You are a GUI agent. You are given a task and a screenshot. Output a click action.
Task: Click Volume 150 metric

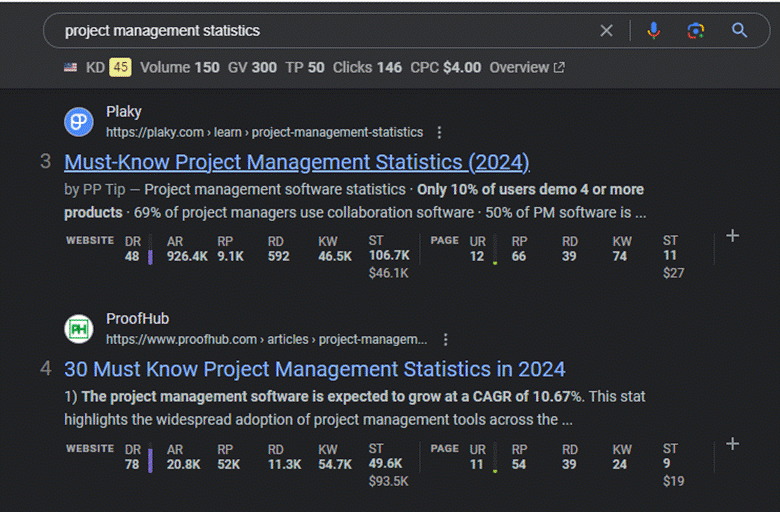[x=180, y=67]
